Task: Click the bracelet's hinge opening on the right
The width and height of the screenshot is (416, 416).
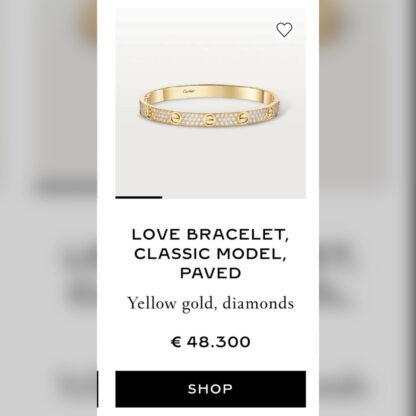Action: pos(266,96)
